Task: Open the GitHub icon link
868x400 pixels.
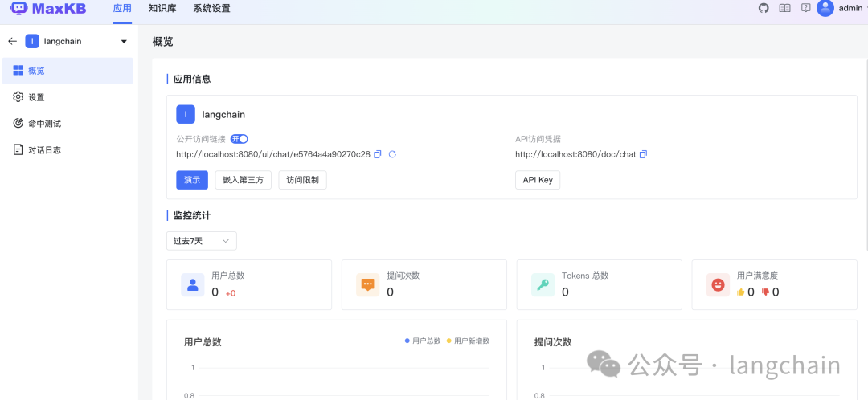Action: coord(764,8)
